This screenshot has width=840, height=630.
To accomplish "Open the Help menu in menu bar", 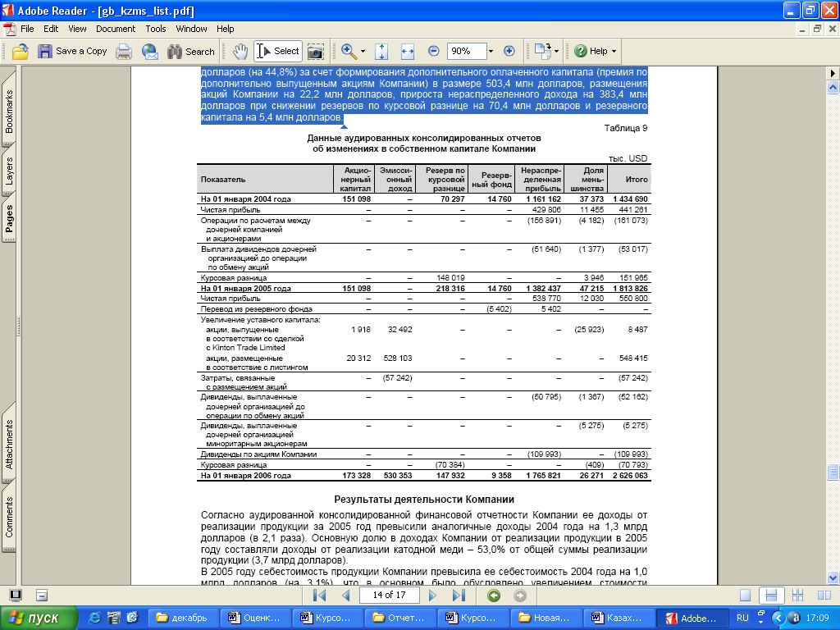I will click(225, 29).
